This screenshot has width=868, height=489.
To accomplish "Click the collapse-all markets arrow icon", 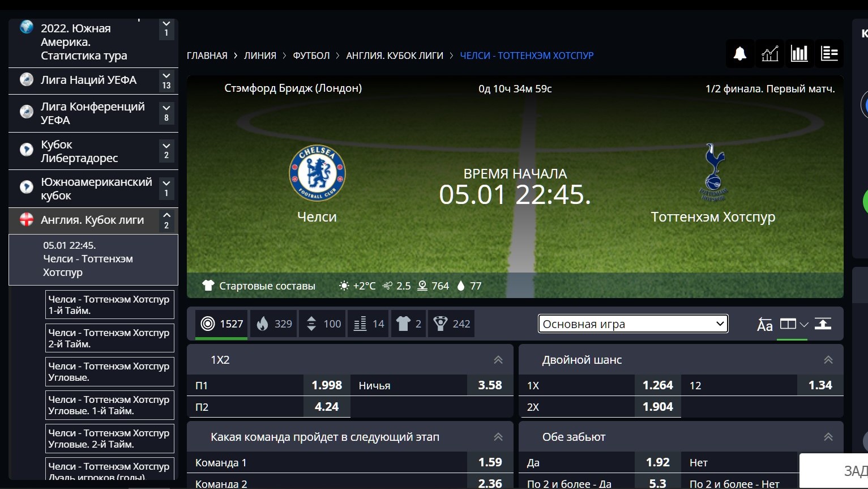I will coord(823,324).
